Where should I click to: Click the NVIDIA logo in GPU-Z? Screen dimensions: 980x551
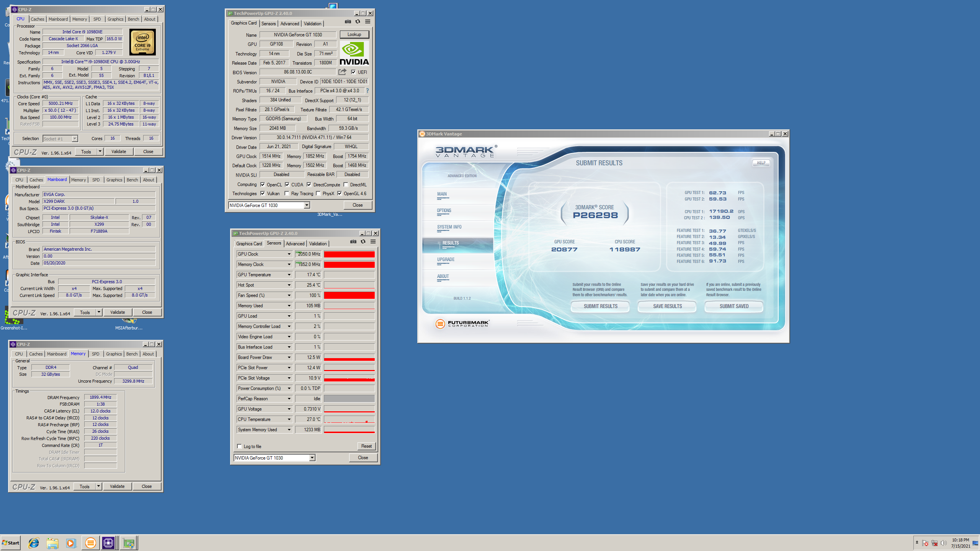coord(354,53)
